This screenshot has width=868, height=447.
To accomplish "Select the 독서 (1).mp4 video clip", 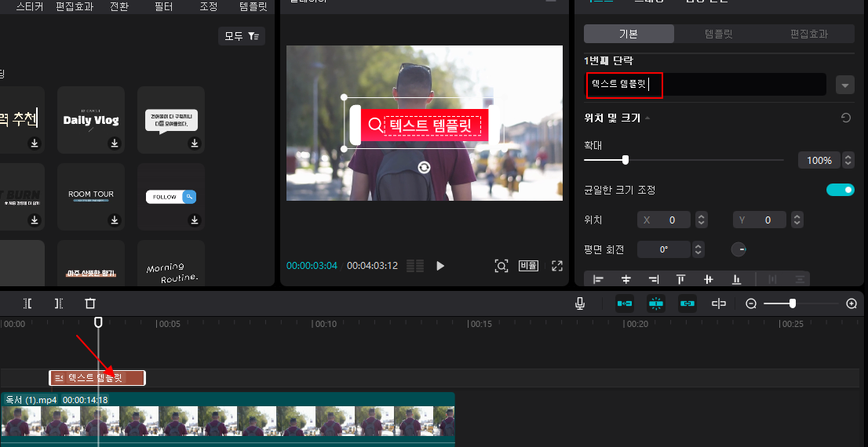I will (x=228, y=419).
